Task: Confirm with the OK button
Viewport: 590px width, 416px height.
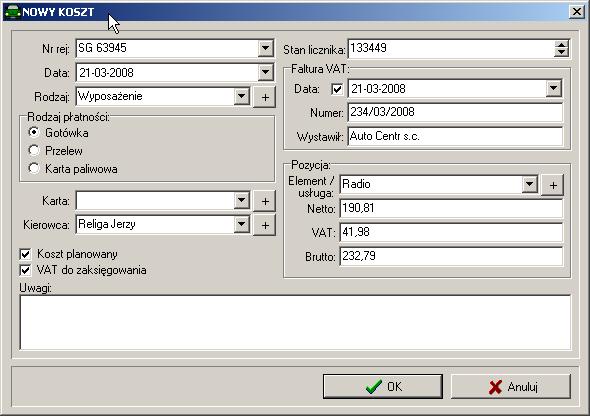Action: tap(383, 386)
